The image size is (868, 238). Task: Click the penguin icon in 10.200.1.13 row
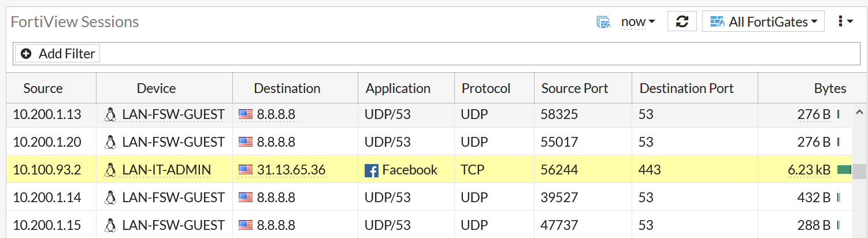coord(110,114)
